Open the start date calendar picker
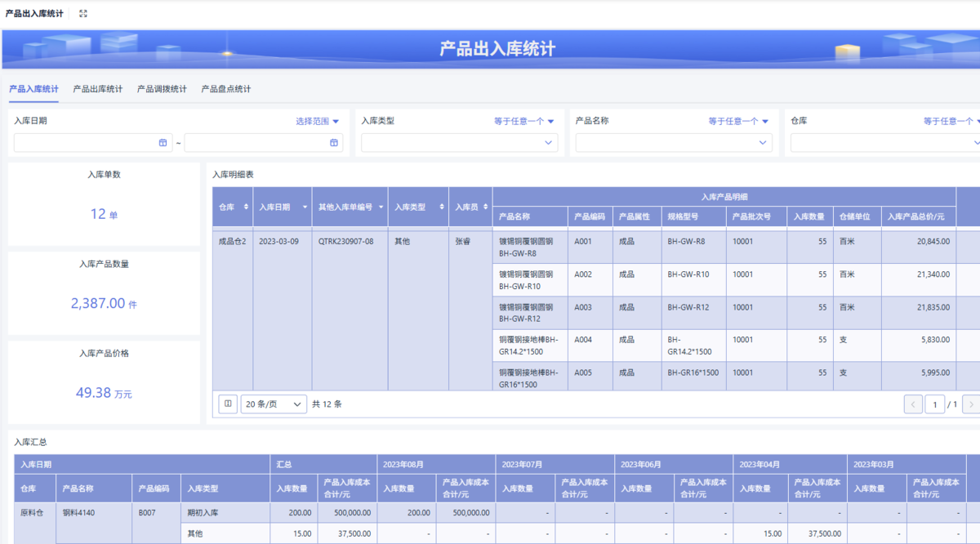980x544 pixels. click(163, 143)
